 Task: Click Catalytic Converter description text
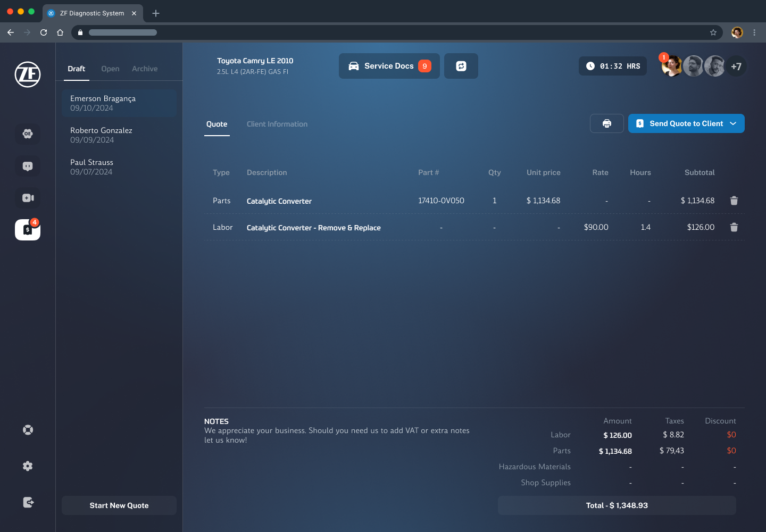pos(279,201)
